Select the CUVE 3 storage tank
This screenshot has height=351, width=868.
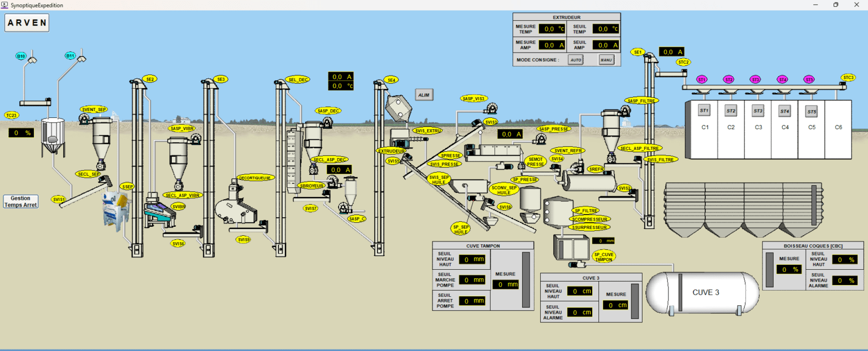pos(702,292)
